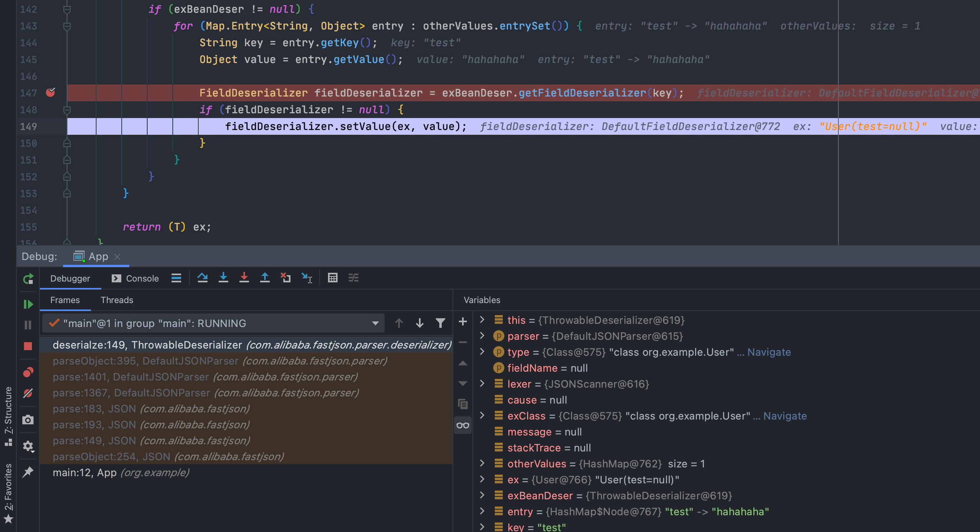Open the Evaluate Expression calculator icon
This screenshot has width=980, height=532.
[x=333, y=278]
